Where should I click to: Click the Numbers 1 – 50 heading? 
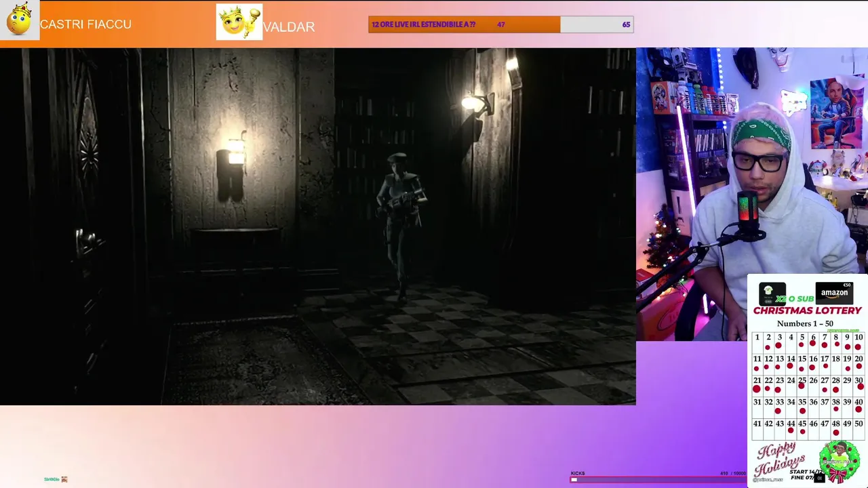tap(805, 324)
